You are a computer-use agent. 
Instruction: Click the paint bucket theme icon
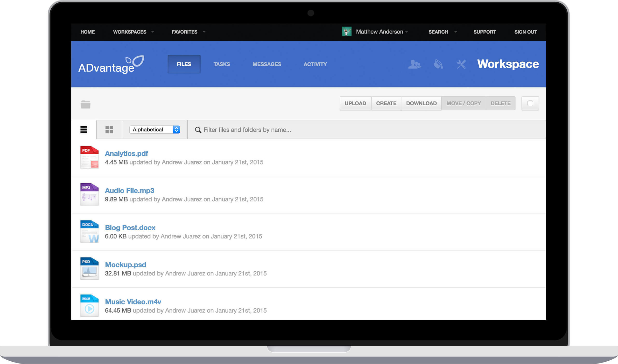[438, 64]
